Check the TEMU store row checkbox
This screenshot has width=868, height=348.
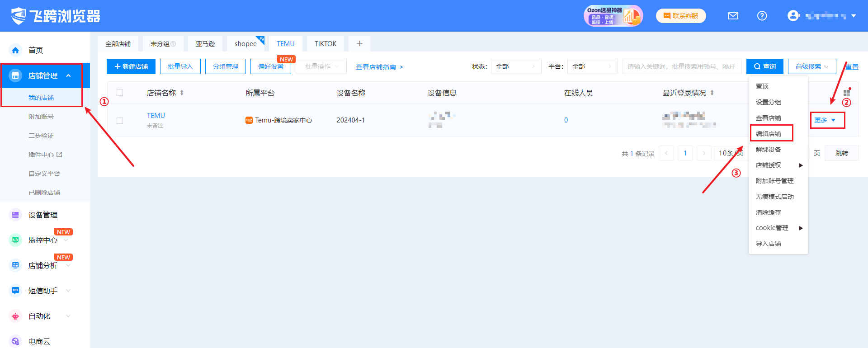(x=120, y=121)
